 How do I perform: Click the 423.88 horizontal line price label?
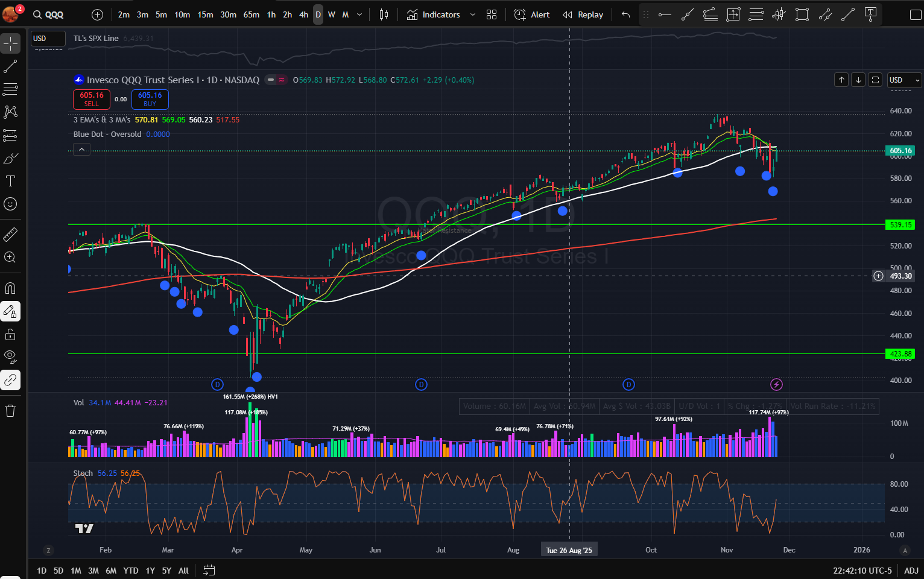[900, 354]
